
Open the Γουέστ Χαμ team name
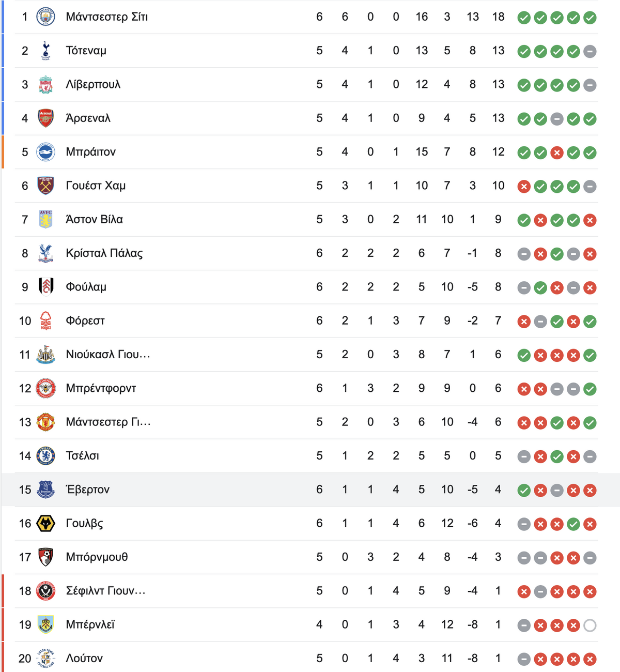[96, 186]
